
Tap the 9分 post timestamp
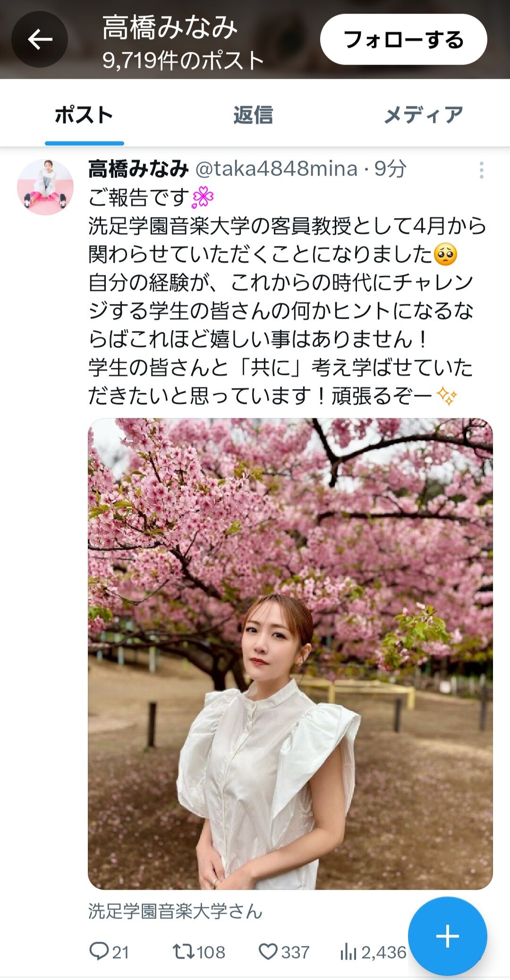point(390,169)
